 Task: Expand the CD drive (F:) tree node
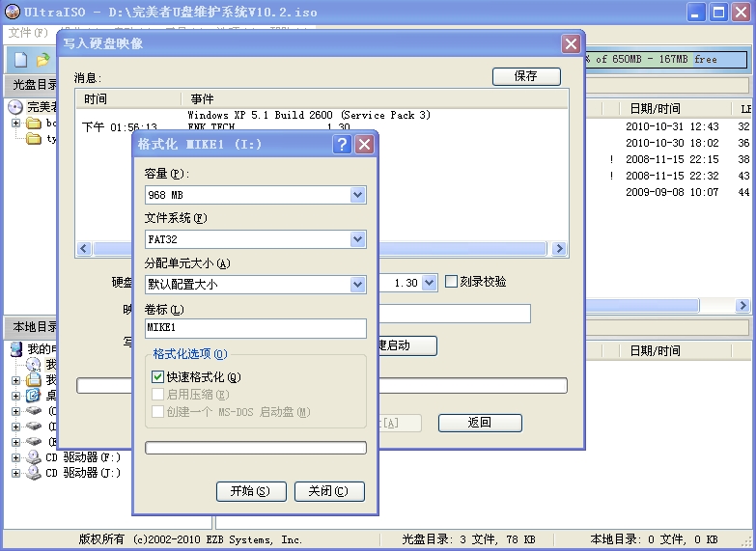point(15,457)
